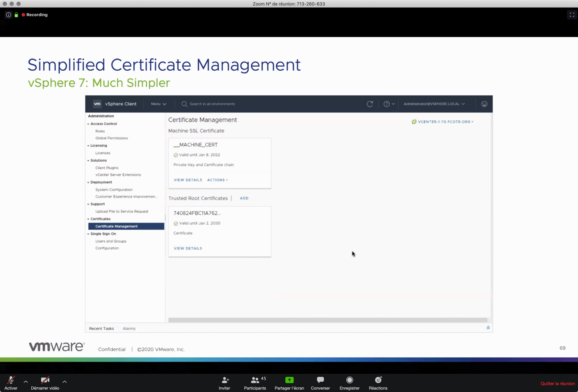The width and height of the screenshot is (578, 392).
Task: Click ADD next to Trusted Root Certificates
Action: (x=244, y=198)
